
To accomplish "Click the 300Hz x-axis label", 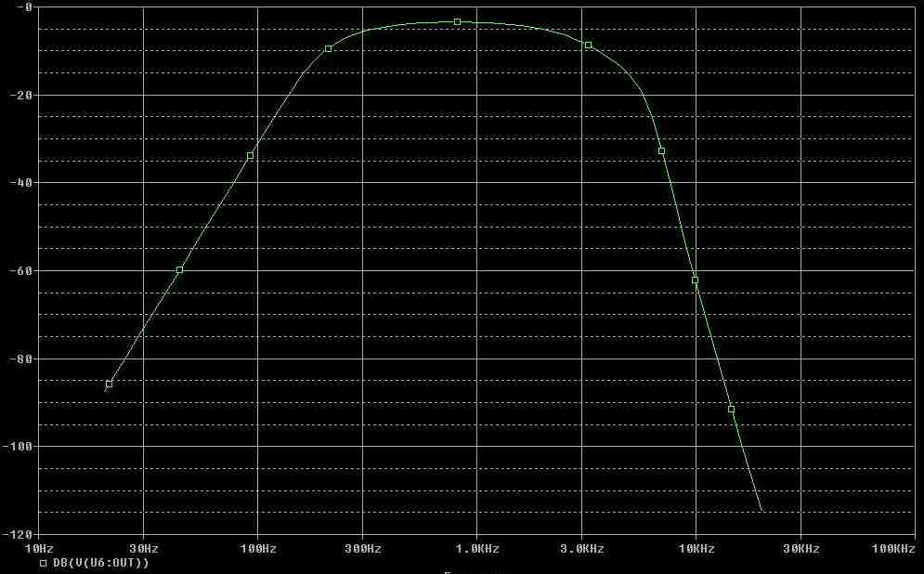I will (x=363, y=549).
